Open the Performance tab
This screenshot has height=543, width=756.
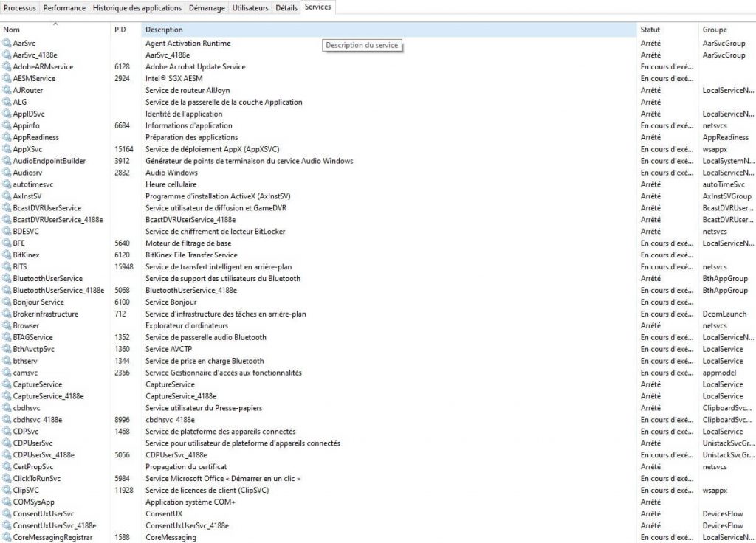[64, 8]
